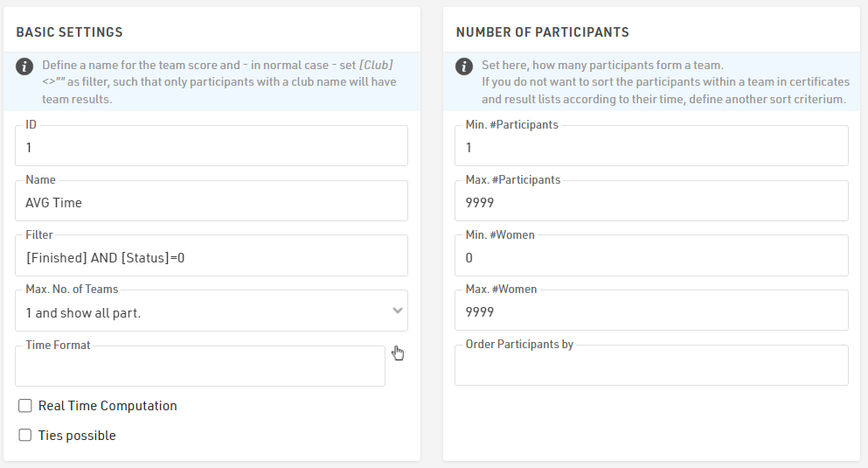Edit the Filter expression field
Viewport: 868px width, 468px height.
click(212, 257)
